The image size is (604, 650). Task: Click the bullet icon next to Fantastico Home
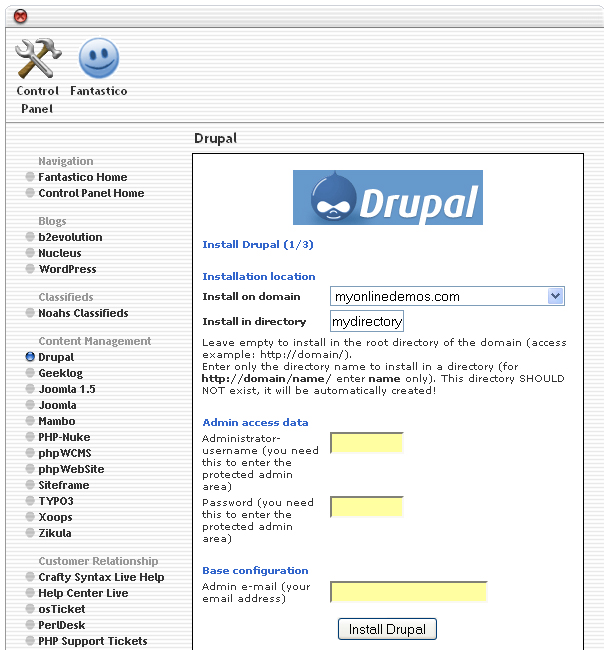[30, 177]
